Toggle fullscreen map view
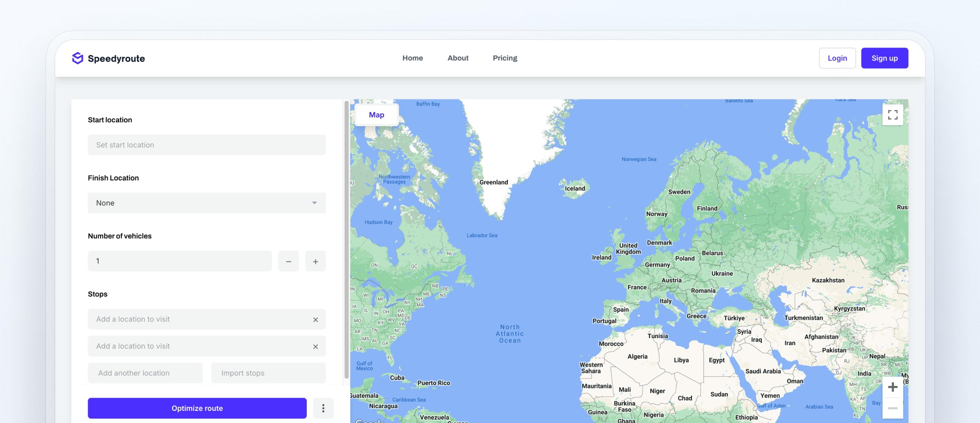This screenshot has width=980, height=423. click(x=892, y=115)
